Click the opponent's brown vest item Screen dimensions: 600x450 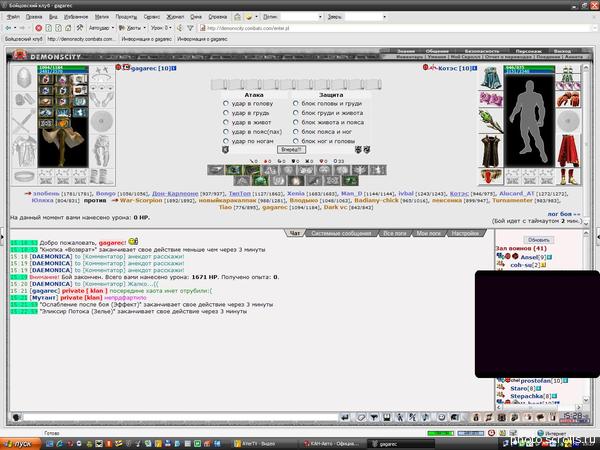[x=491, y=151]
